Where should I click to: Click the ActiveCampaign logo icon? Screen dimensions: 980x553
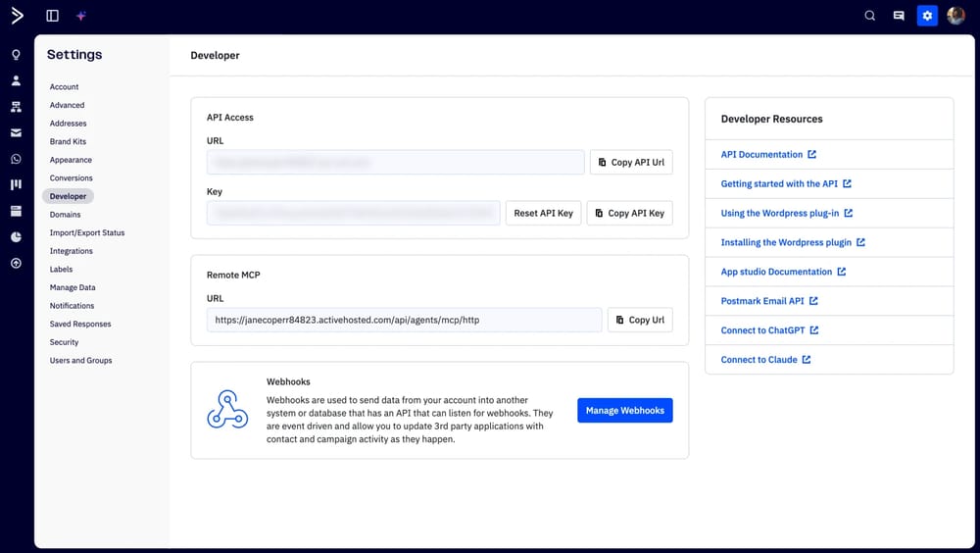(x=17, y=16)
